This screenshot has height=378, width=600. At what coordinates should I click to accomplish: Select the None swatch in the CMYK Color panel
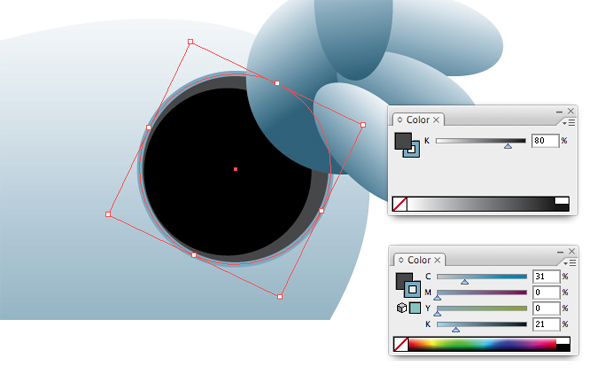coord(401,344)
